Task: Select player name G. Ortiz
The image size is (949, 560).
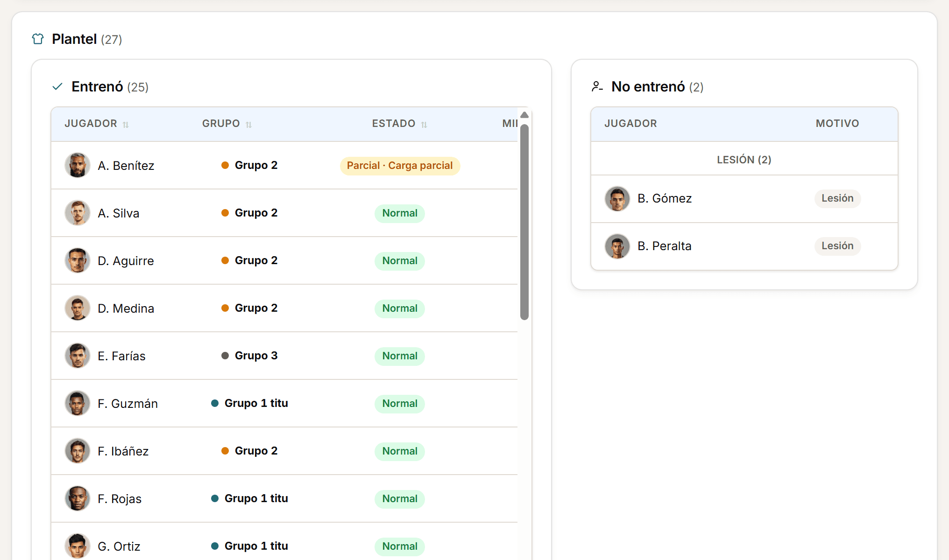Action: point(119,546)
